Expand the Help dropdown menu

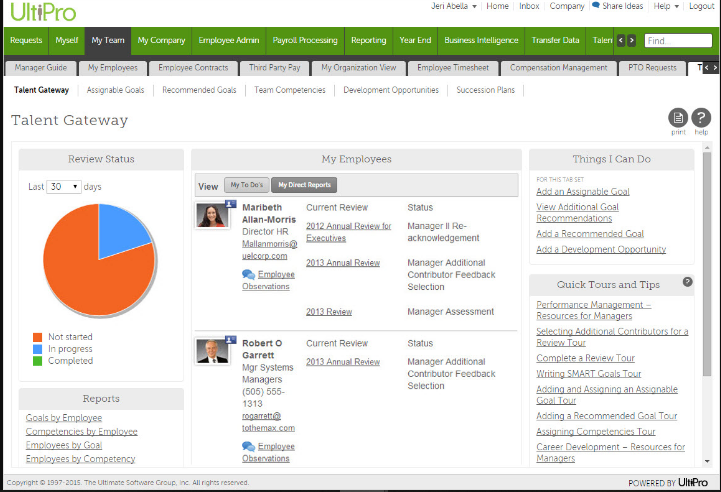tap(663, 6)
